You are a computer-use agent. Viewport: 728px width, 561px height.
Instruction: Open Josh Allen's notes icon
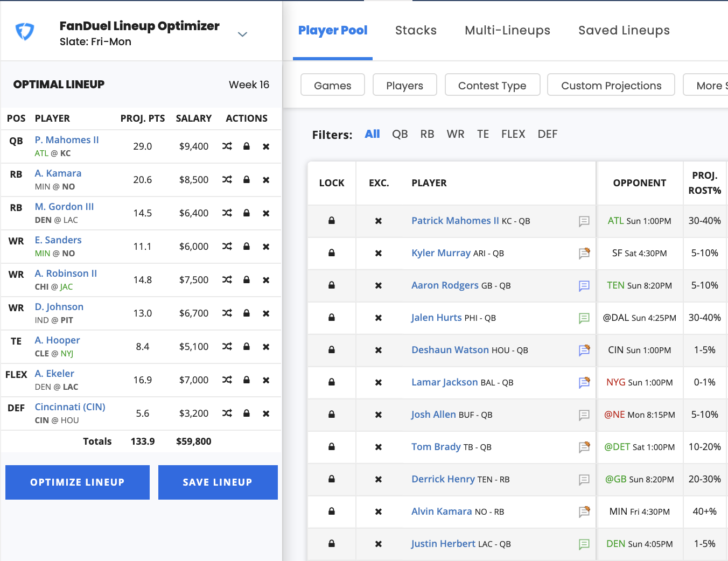[584, 415]
